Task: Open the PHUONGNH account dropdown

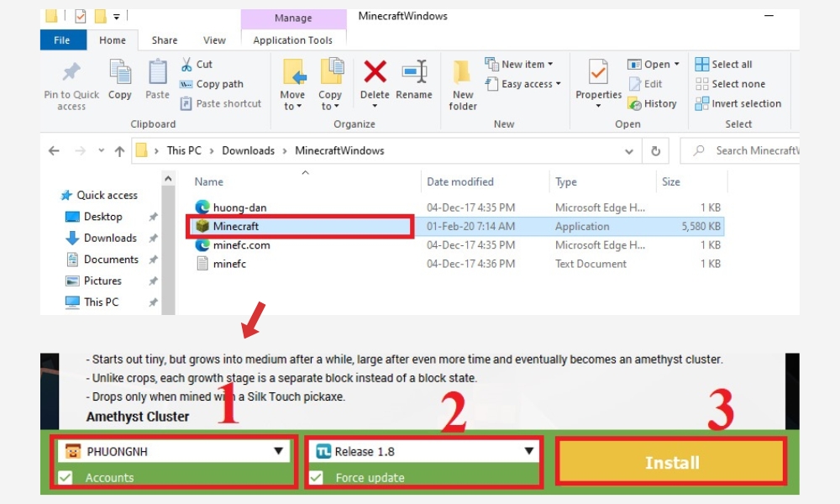Action: pos(174,452)
